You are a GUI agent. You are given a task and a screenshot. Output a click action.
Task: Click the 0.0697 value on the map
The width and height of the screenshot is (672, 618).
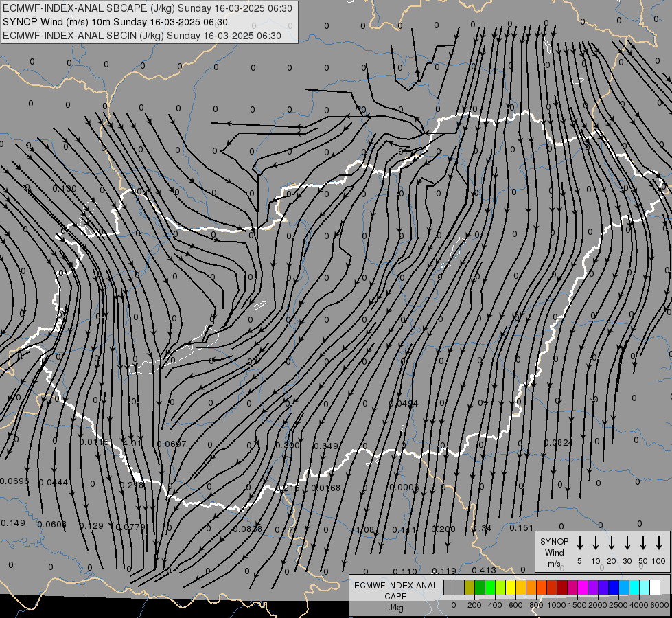click(172, 444)
